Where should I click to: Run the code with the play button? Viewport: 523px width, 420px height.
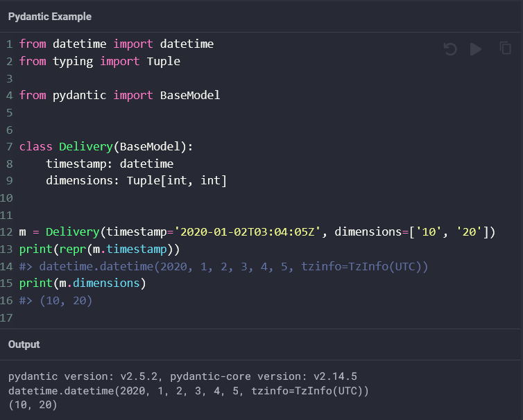(476, 49)
